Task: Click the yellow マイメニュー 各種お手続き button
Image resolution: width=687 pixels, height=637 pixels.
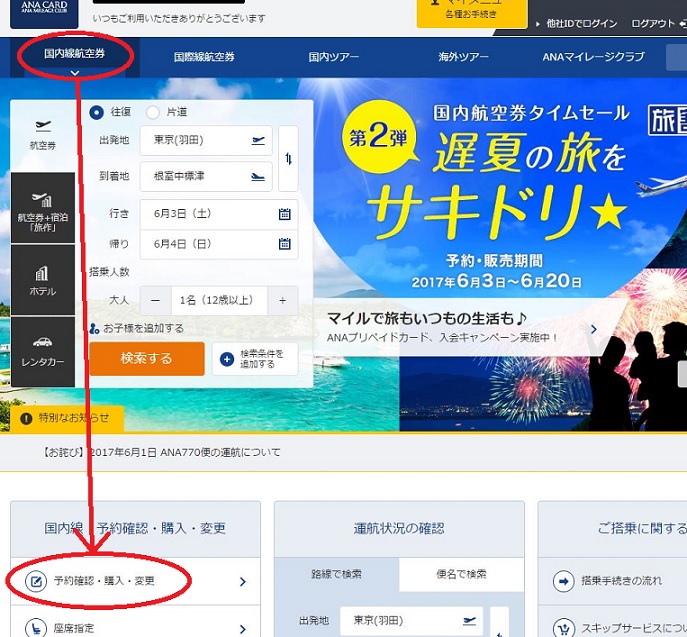Action: tap(472, 12)
